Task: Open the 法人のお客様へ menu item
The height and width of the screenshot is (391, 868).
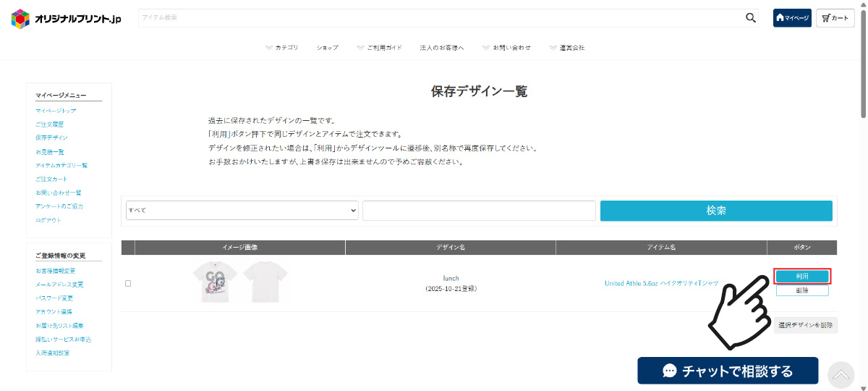Action: tap(441, 48)
